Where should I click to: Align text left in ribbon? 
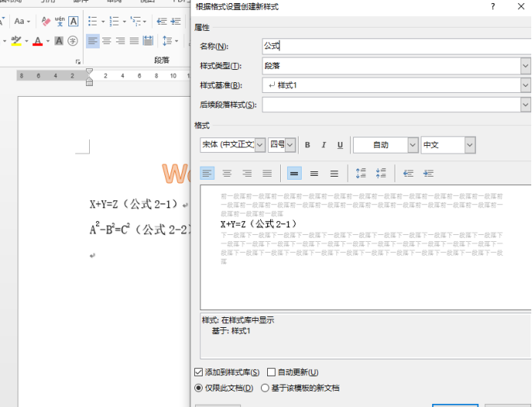pos(93,41)
